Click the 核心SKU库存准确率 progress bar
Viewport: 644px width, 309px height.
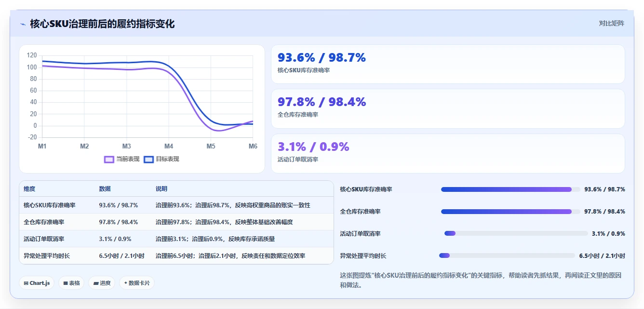510,189
